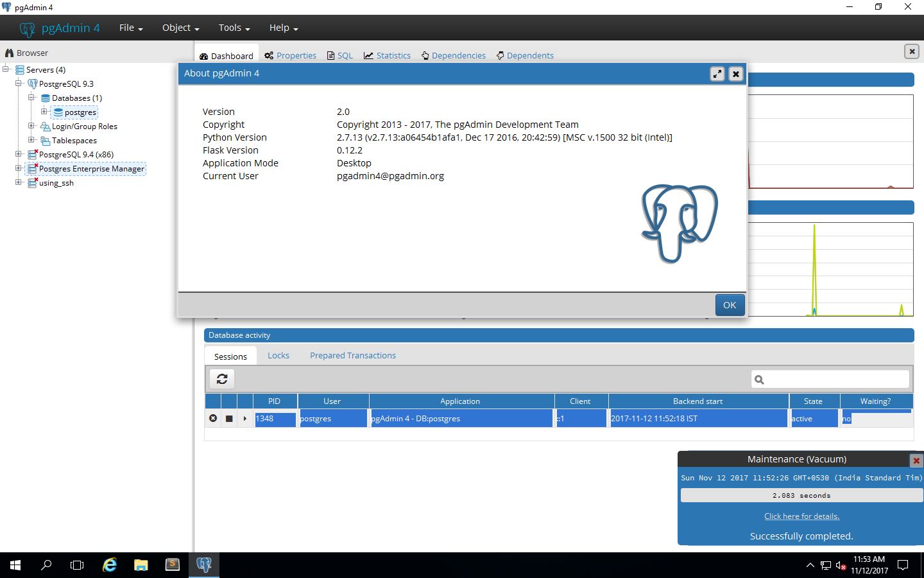
Task: Click the pgAdmin elephant taskbar icon
Action: pyautogui.click(x=204, y=565)
